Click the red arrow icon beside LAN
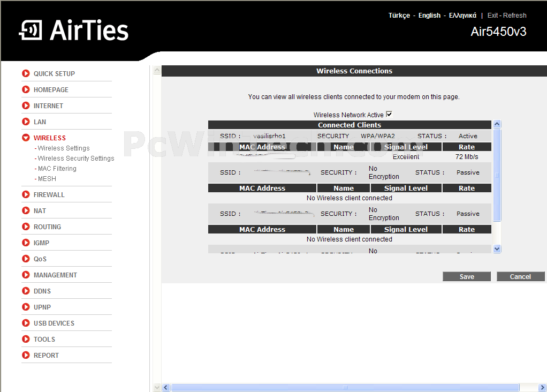Screen dimensions: 547x392 [26, 122]
